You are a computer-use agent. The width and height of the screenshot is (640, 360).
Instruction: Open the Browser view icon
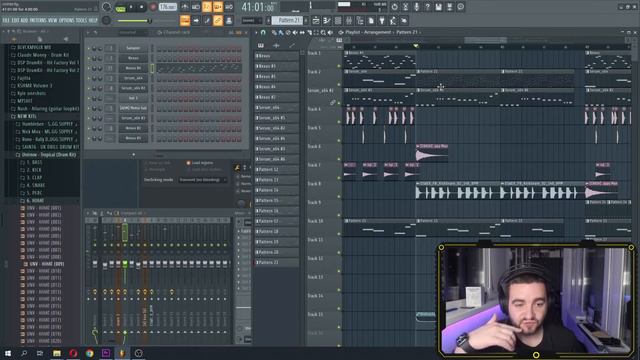(360, 20)
